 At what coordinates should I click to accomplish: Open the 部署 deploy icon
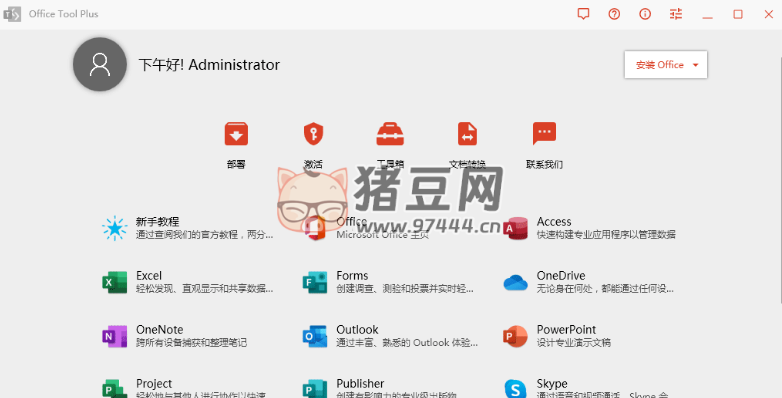pos(236,134)
